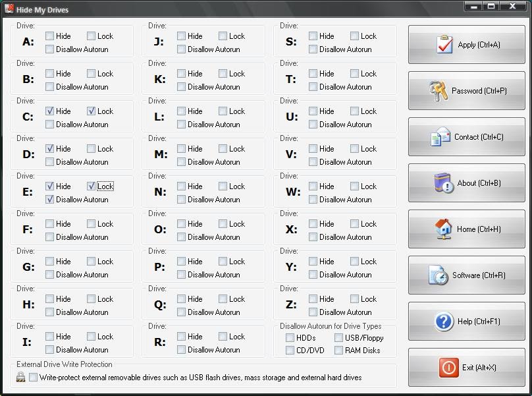Check Disallow Autorun for drive O:
The height and width of the screenshot is (396, 532).
[x=181, y=237]
